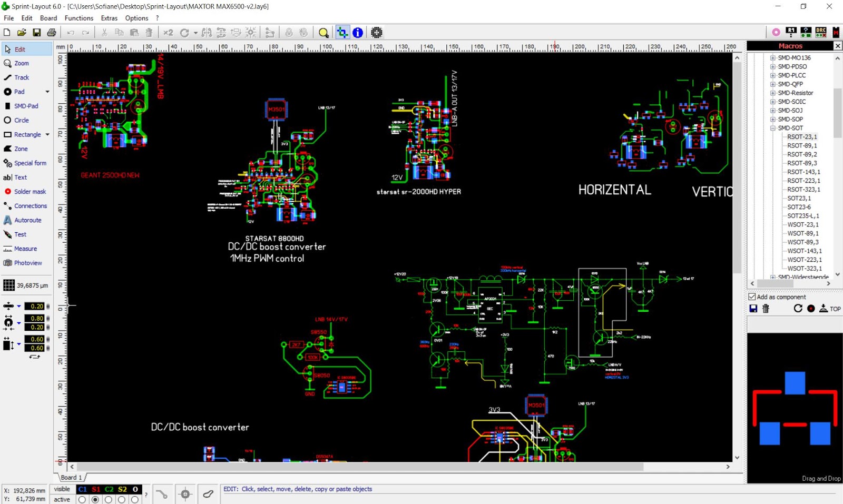The width and height of the screenshot is (843, 504).
Task: Create a new file from toolbar
Action: tap(7, 33)
